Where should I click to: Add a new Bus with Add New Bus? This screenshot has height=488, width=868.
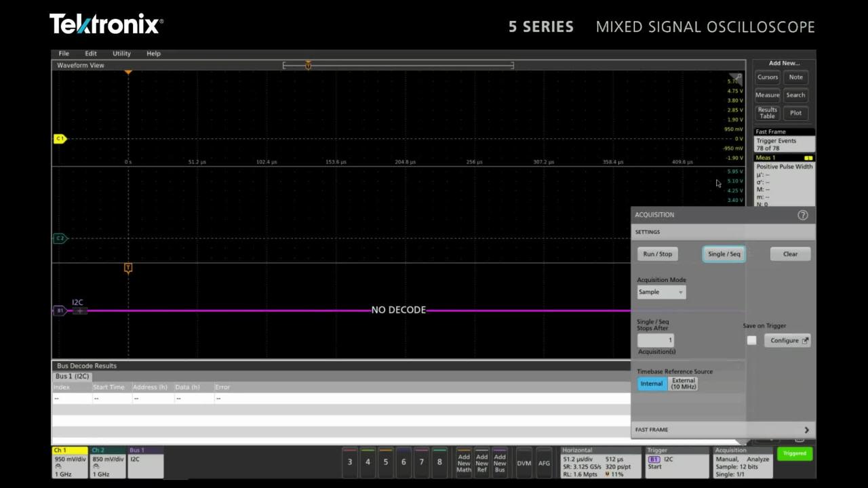tap(500, 462)
